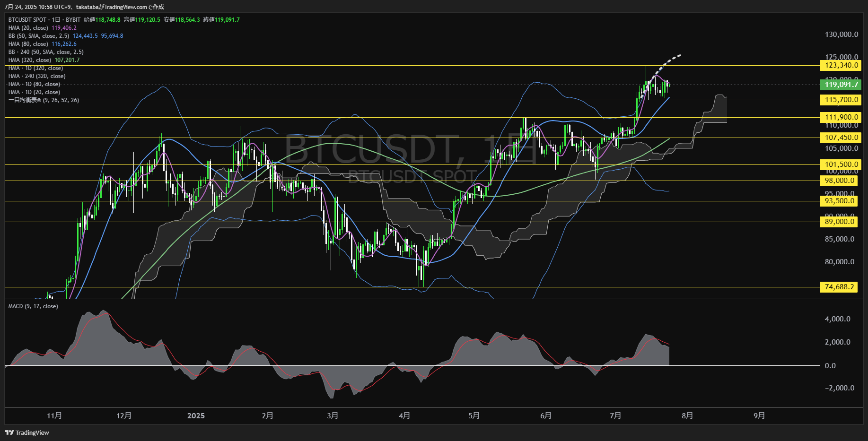Image resolution: width=868 pixels, height=441 pixels.
Task: Click 9月 on the time axis
Action: (759, 416)
